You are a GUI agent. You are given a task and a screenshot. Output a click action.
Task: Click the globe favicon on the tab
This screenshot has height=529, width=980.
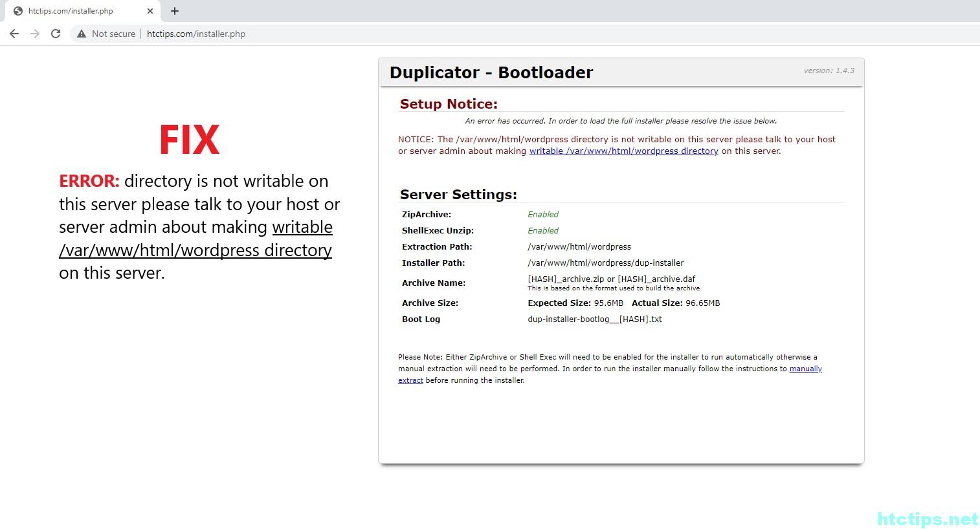pyautogui.click(x=17, y=11)
